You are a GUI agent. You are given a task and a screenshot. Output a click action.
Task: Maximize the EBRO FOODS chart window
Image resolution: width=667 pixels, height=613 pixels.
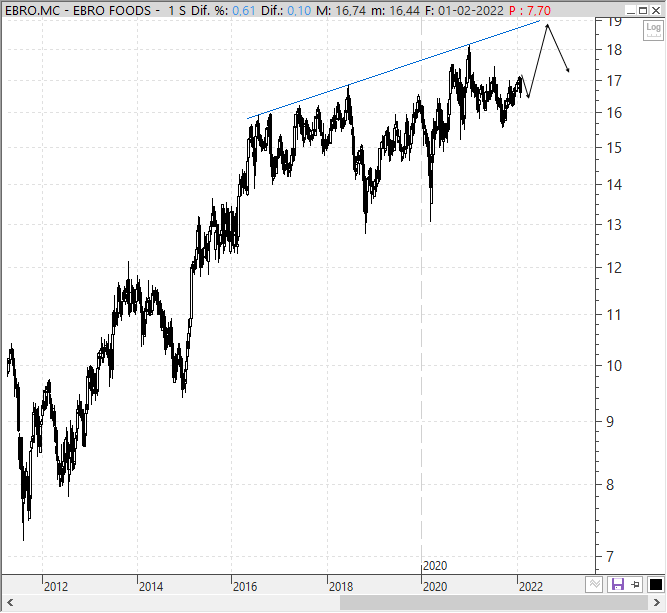coord(643,10)
